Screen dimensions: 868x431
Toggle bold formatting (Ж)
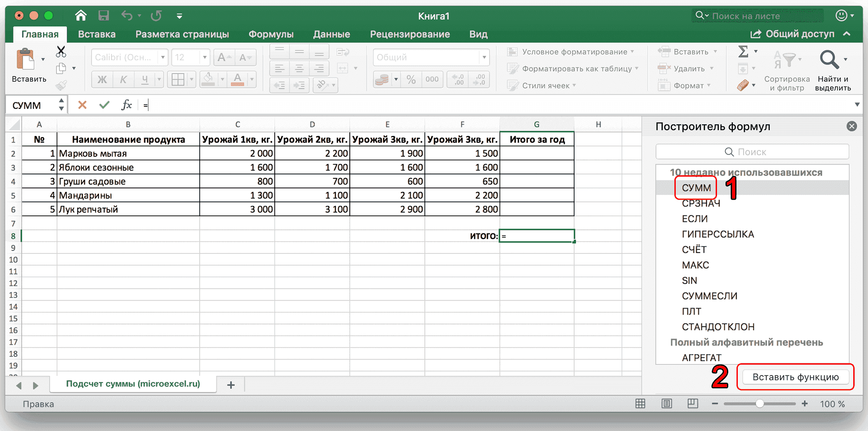[102, 79]
